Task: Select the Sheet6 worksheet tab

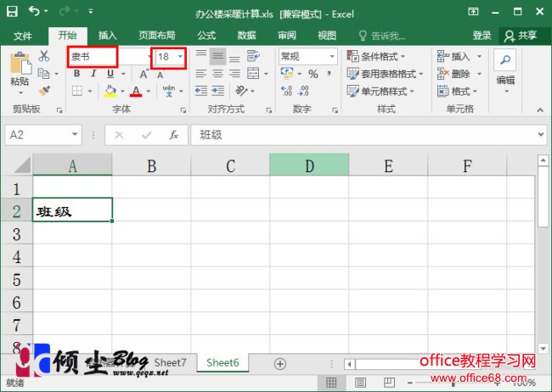Action: 222,363
